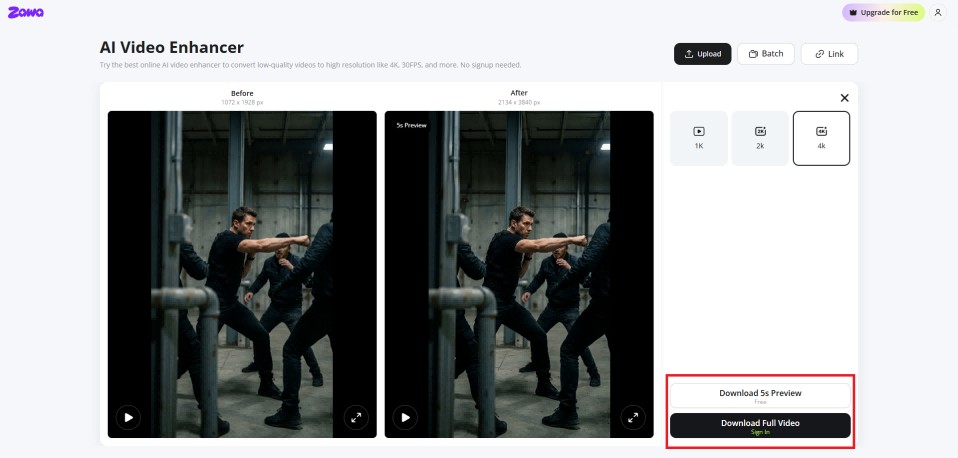The width and height of the screenshot is (958, 458).
Task: Select the 2k resolution option
Action: [760, 138]
